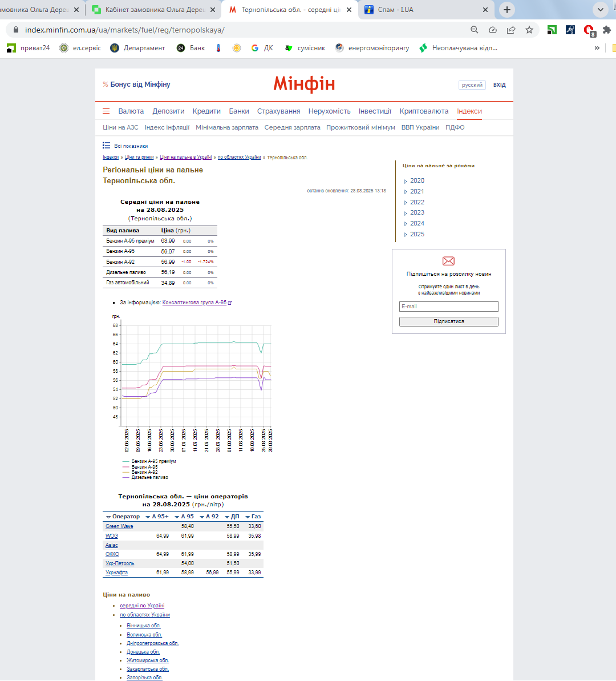Open the приват24 bookmark
This screenshot has height=681, width=616.
click(29, 48)
